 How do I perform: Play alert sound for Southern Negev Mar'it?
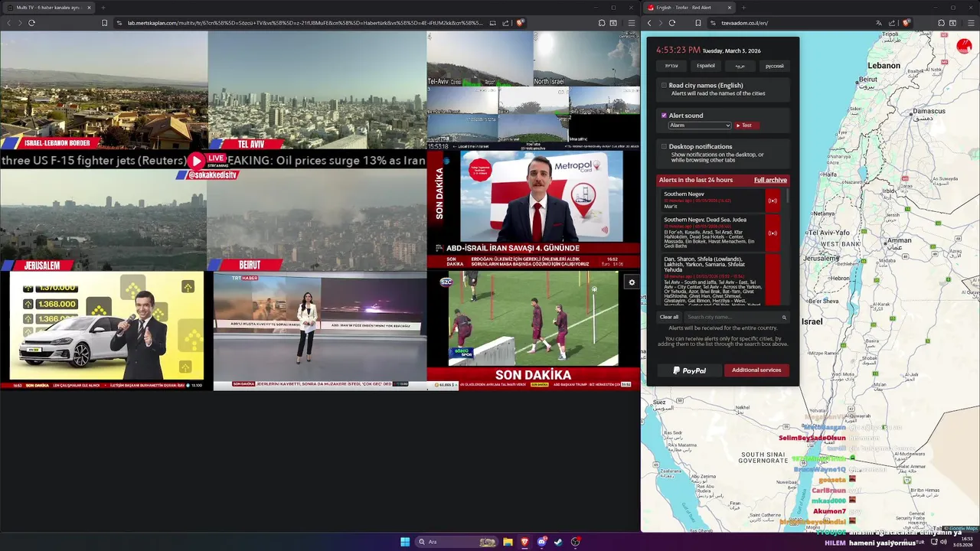(x=773, y=201)
